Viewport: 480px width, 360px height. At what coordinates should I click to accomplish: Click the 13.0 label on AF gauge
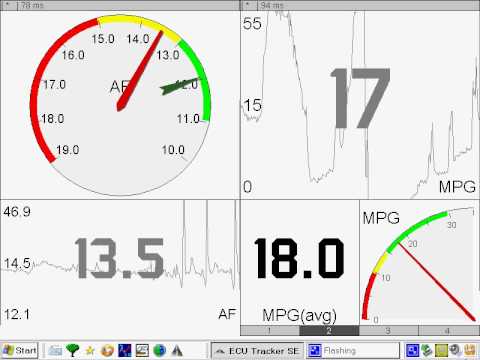pos(168,55)
